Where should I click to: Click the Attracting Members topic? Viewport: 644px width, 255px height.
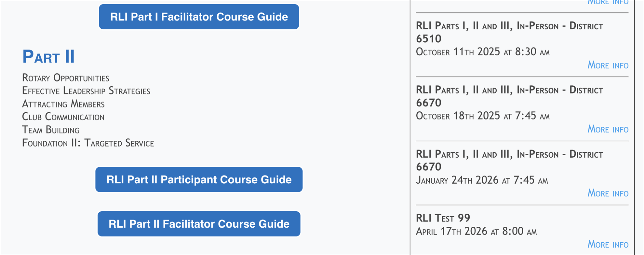click(63, 104)
